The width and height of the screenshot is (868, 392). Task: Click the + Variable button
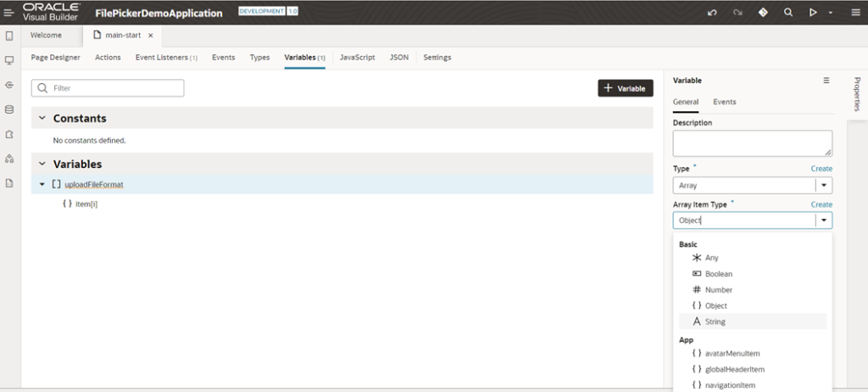pos(626,88)
